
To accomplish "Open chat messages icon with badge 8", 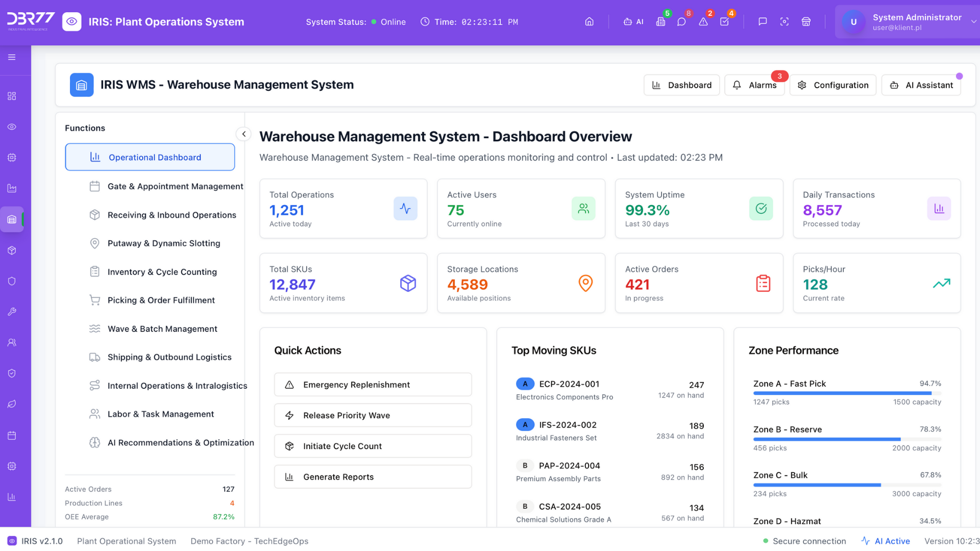I will (x=681, y=22).
